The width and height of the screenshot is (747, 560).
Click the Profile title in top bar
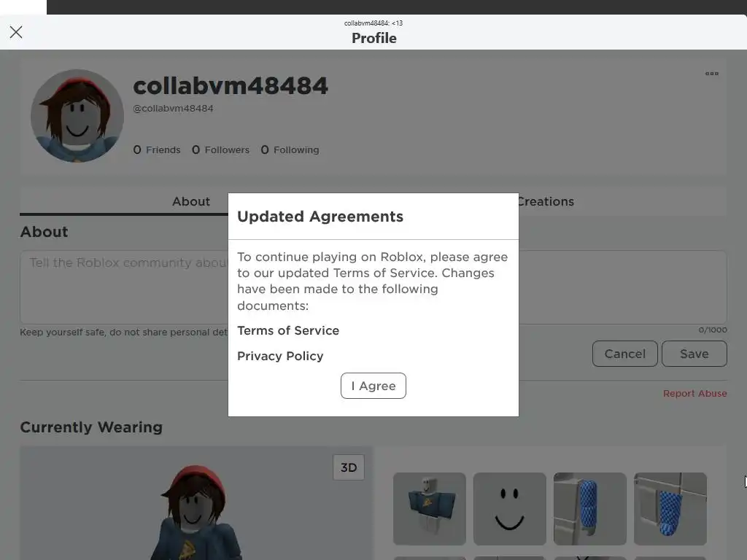(x=374, y=38)
